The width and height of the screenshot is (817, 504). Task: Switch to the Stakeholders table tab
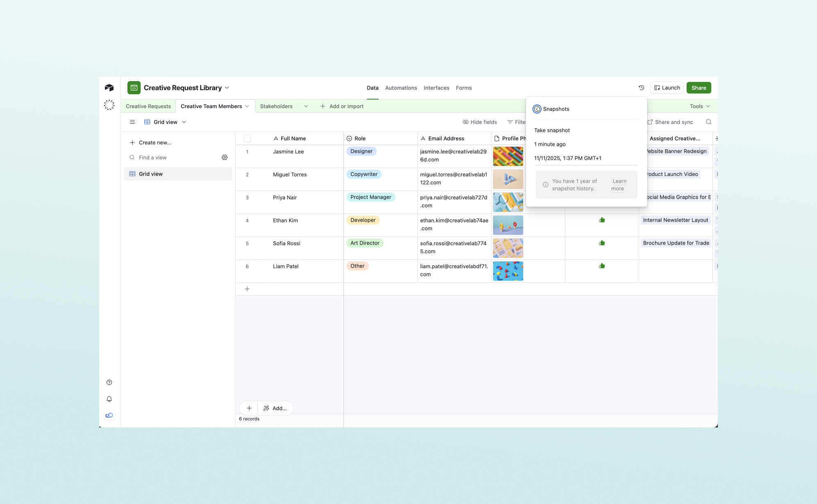(276, 106)
